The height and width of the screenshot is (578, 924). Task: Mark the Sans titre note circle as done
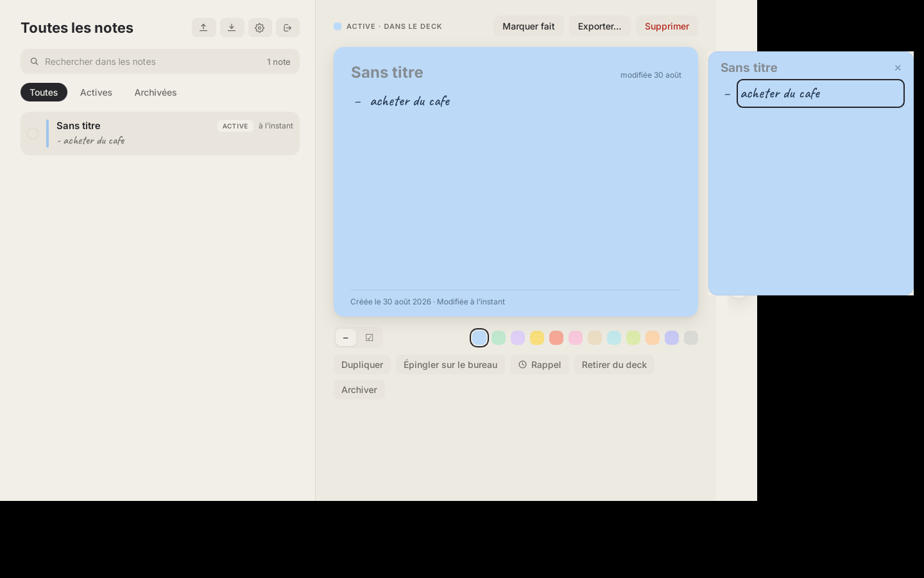click(x=33, y=134)
